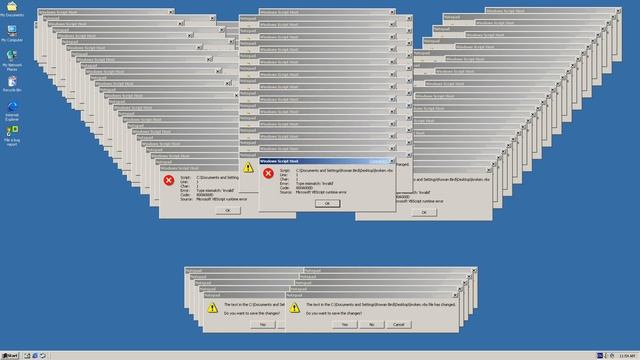This screenshot has width=640, height=360.
Task: Launch Internet Explorer from the desktop
Action: tap(12, 111)
